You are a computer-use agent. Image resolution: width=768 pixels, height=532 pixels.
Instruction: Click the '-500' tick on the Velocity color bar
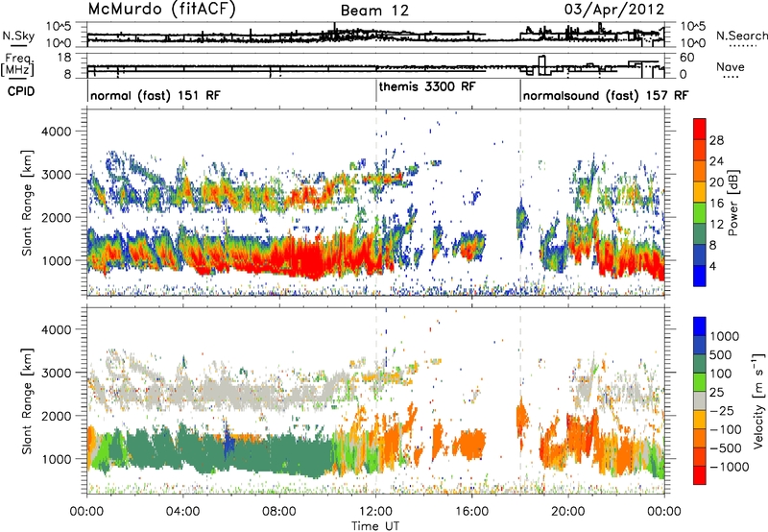(726, 448)
